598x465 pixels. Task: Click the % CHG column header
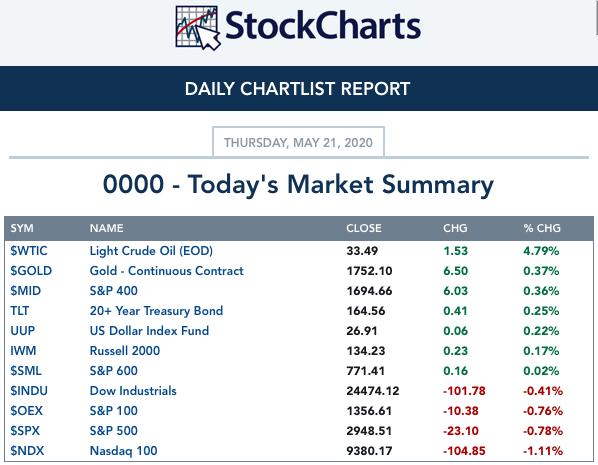542,228
